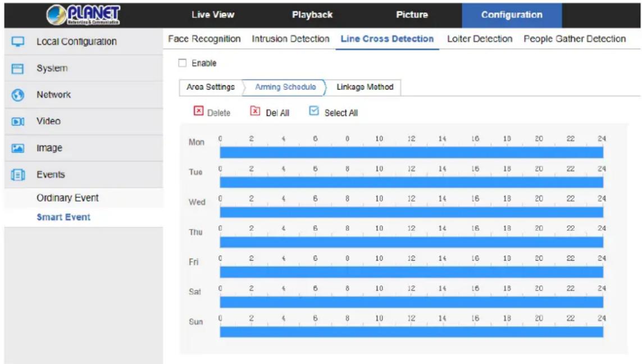Open the Area Settings tab
This screenshot has width=642, height=364.
tap(211, 87)
